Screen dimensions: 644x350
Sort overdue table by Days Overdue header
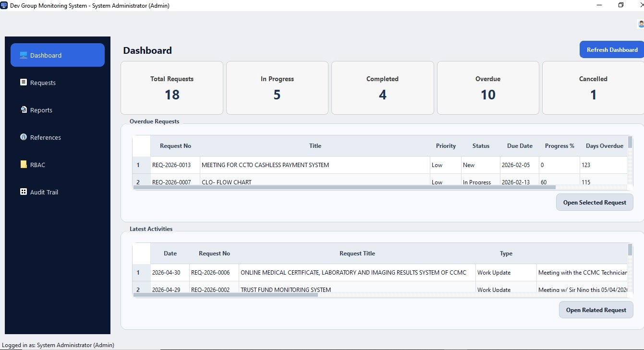coord(604,146)
